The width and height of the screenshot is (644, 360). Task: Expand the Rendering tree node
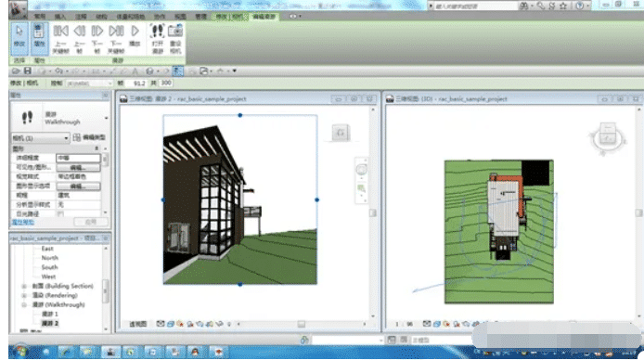[24, 296]
